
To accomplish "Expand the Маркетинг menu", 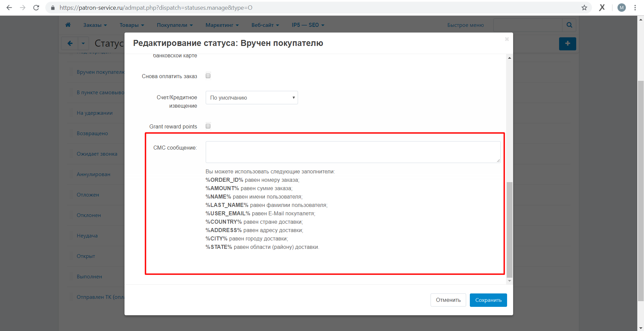I will pyautogui.click(x=222, y=25).
